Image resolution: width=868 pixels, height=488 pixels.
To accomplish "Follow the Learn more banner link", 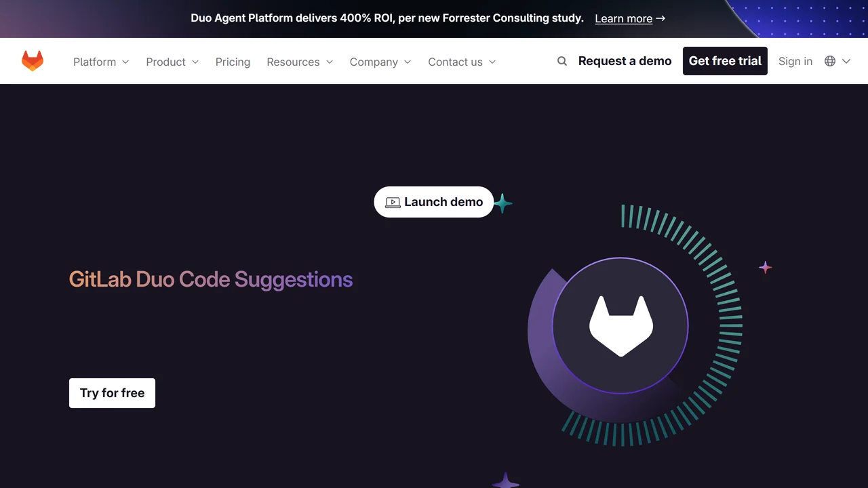I will click(623, 18).
